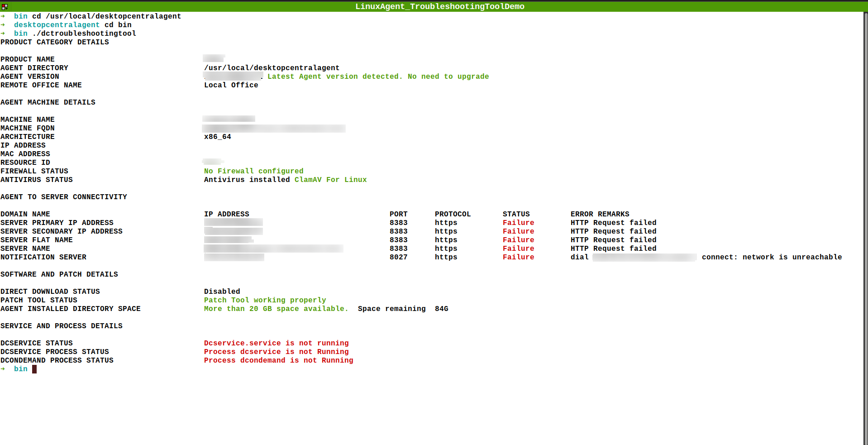Click 'Patch Tool working properly' message
The image size is (868, 445).
[265, 300]
